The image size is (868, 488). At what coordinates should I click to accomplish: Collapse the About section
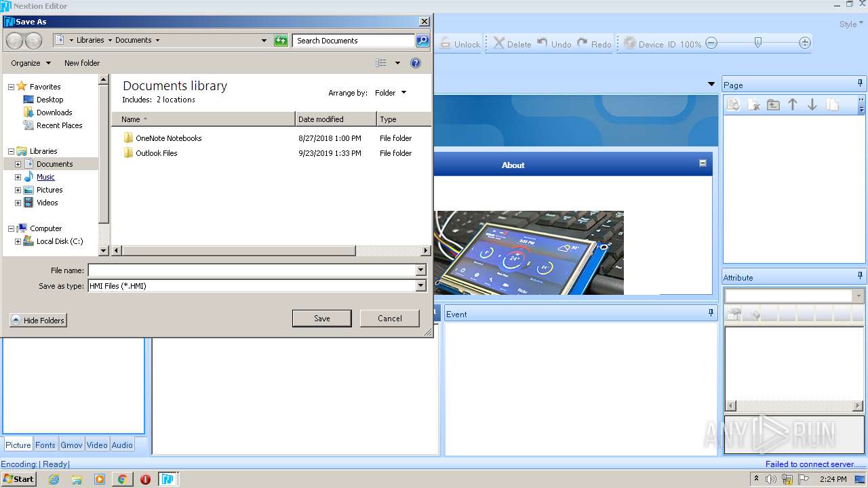point(703,163)
